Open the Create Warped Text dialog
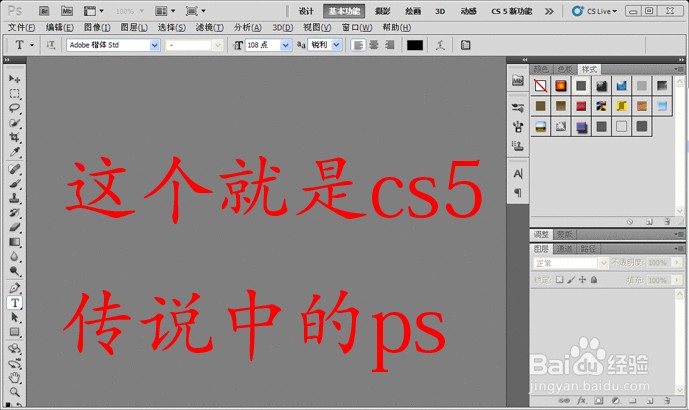Image resolution: width=689 pixels, height=410 pixels. click(440, 45)
